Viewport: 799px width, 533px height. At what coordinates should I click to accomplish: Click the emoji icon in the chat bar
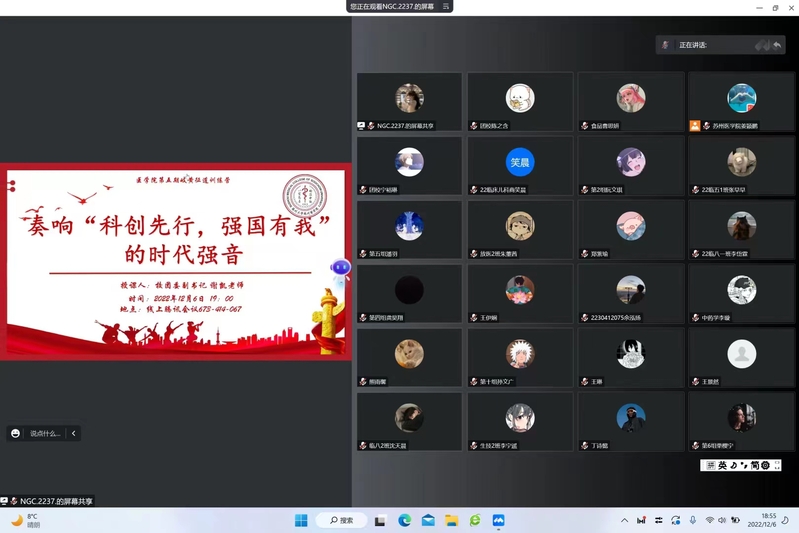15,433
